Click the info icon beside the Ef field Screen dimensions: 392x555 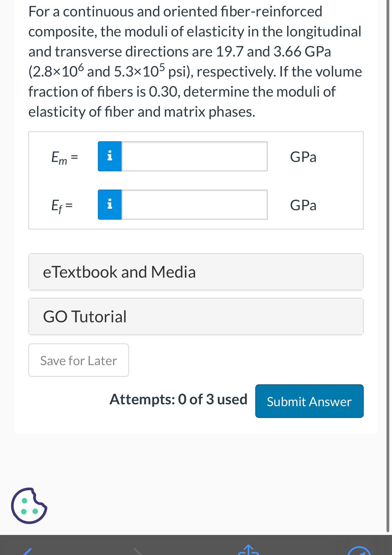click(x=110, y=204)
